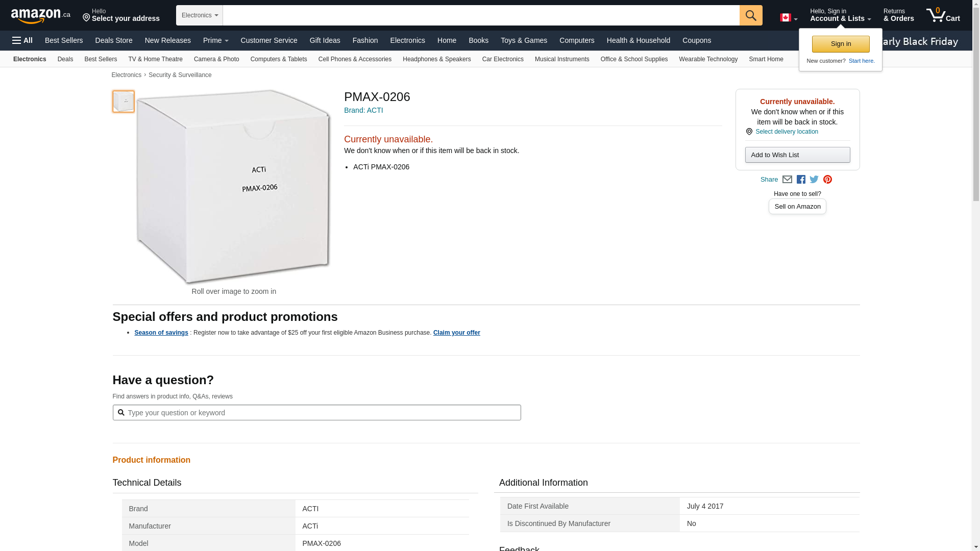Share product on Twitter icon
The width and height of the screenshot is (980, 551).
coord(814,180)
